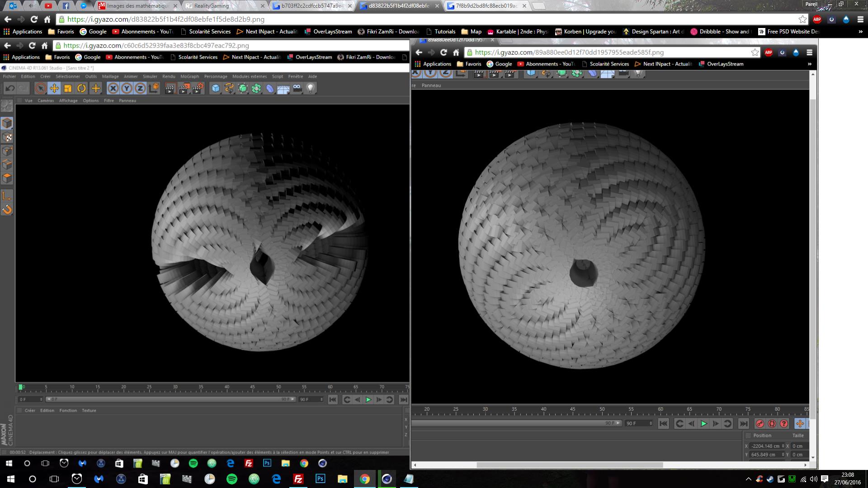Open Spotify from the bottom Windows taskbar
This screenshot has width=868, height=488.
point(232,479)
